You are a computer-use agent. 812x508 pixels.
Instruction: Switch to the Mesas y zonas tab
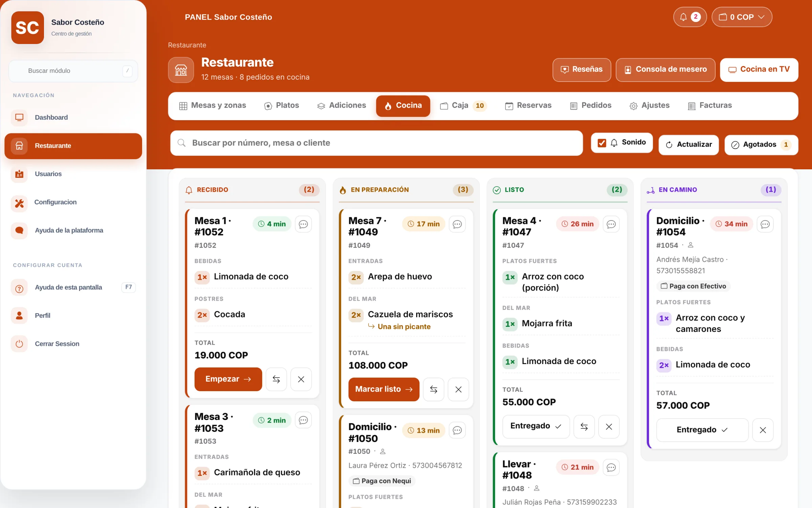(x=212, y=106)
